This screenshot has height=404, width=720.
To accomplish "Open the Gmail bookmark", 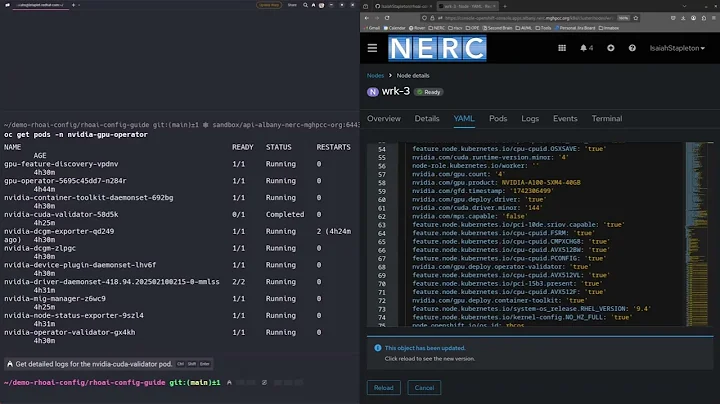I will click(x=371, y=28).
